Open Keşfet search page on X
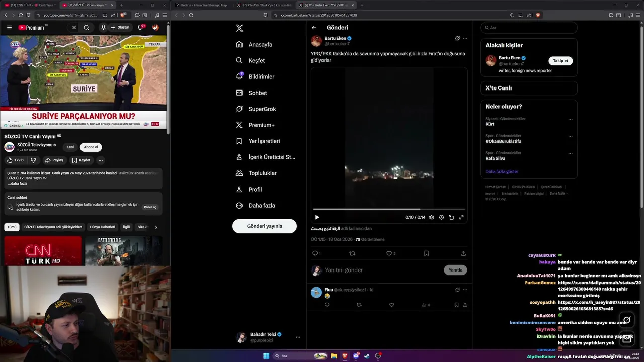 pyautogui.click(x=250, y=60)
